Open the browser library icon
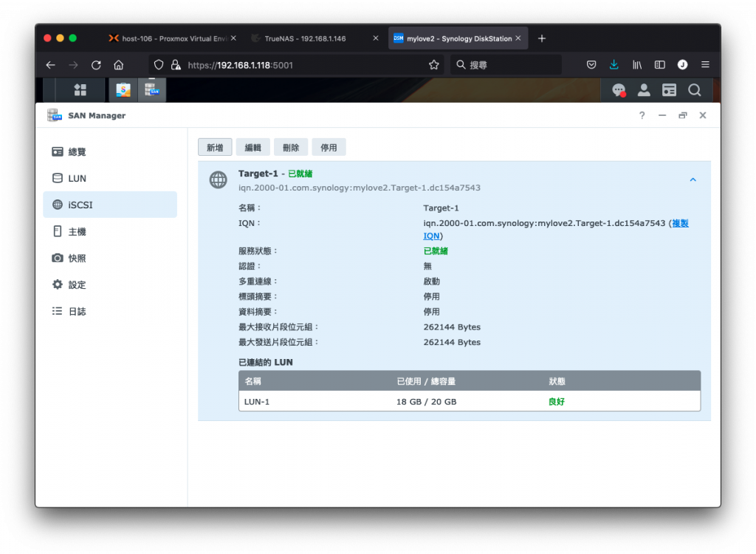 point(637,65)
